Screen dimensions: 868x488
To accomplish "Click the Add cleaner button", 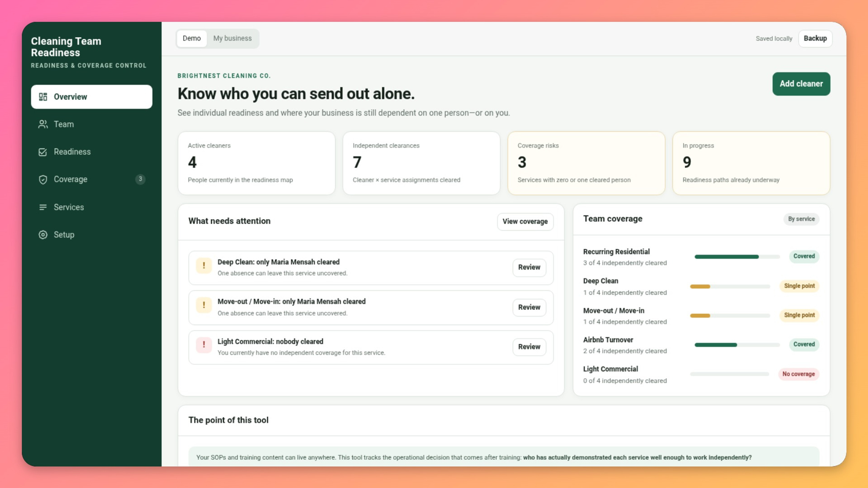I will click(801, 84).
